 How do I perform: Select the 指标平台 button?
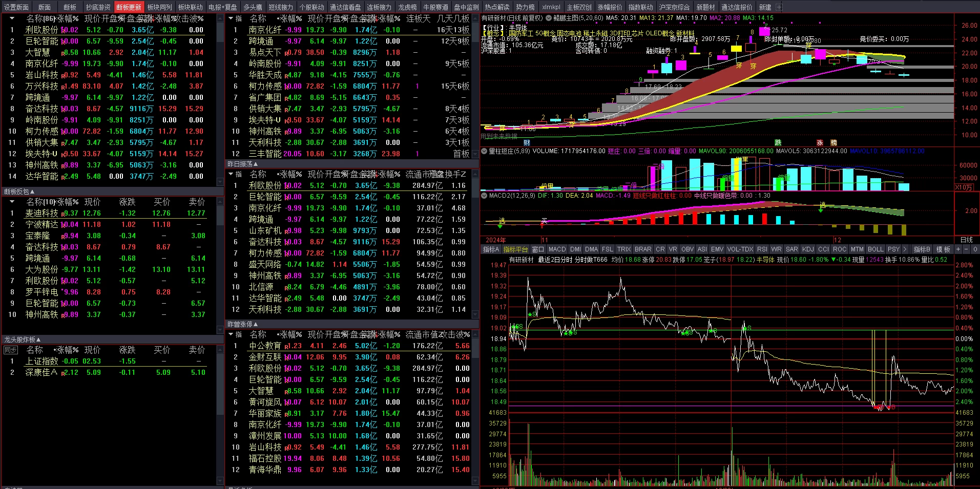tap(515, 249)
